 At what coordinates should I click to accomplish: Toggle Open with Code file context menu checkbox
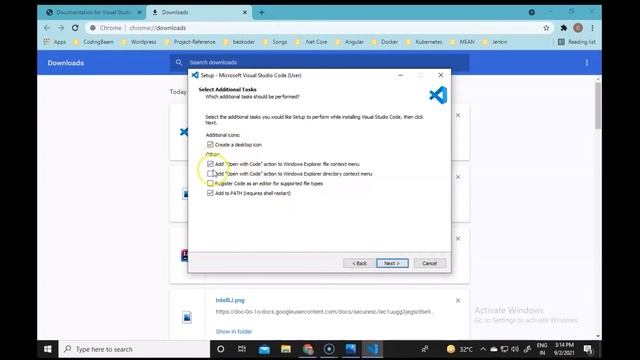coord(210,164)
